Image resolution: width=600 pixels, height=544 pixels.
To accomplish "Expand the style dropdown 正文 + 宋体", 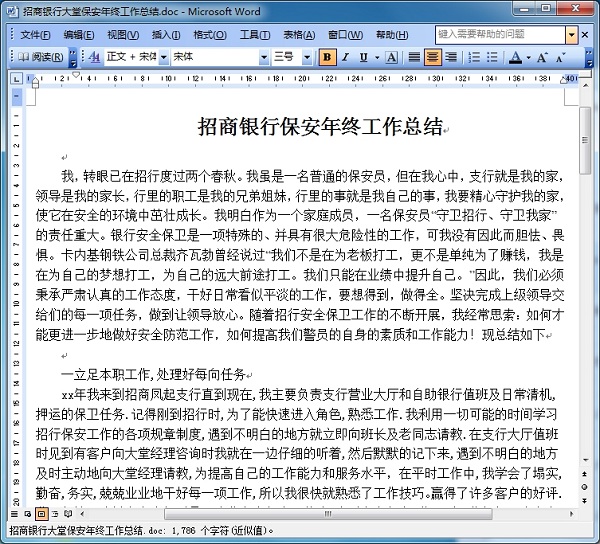I will pos(164,57).
